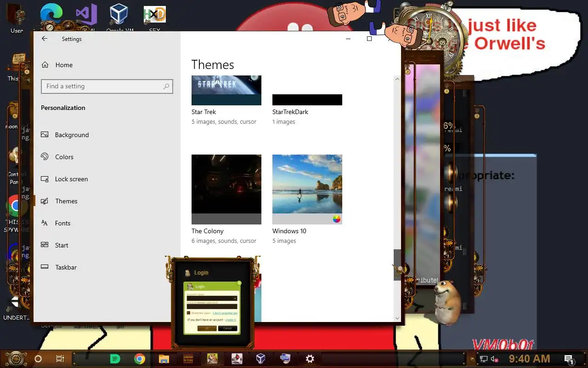Open the steampunk Start button
This screenshot has width=588, height=368.
coord(16,359)
